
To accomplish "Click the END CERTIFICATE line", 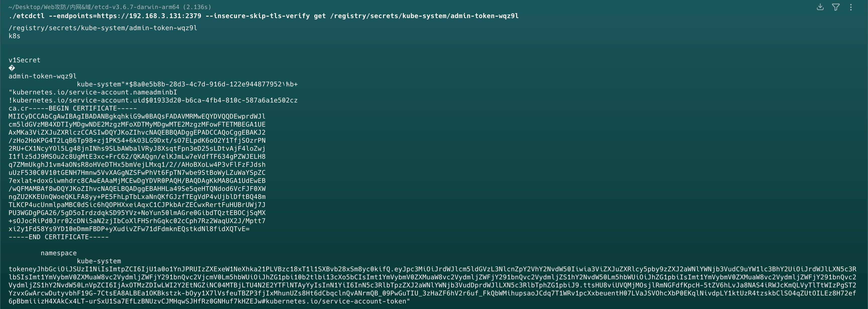I will [59, 237].
